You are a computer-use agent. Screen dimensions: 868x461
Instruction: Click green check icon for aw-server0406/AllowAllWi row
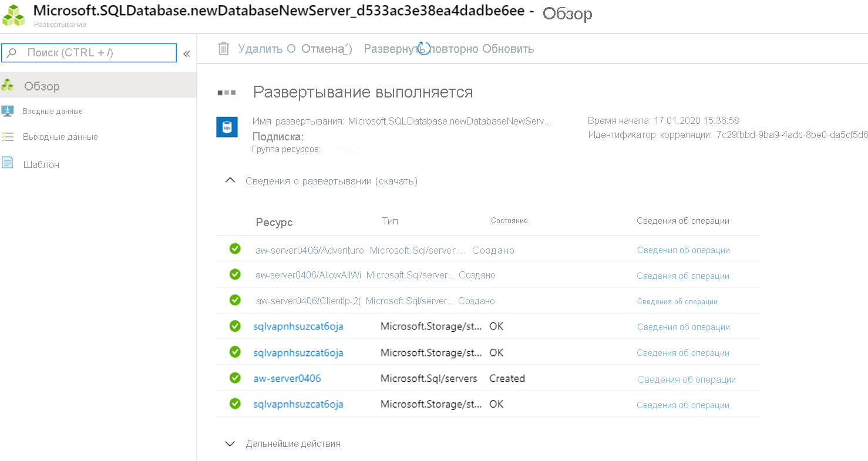point(235,274)
